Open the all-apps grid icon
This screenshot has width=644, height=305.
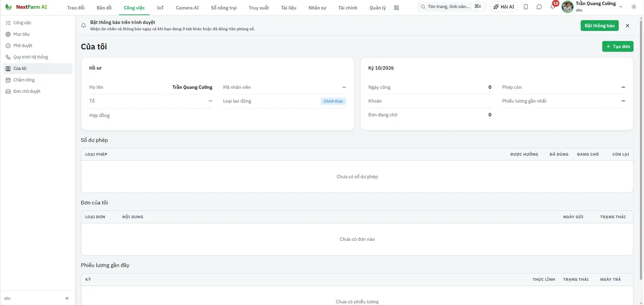(x=396, y=8)
